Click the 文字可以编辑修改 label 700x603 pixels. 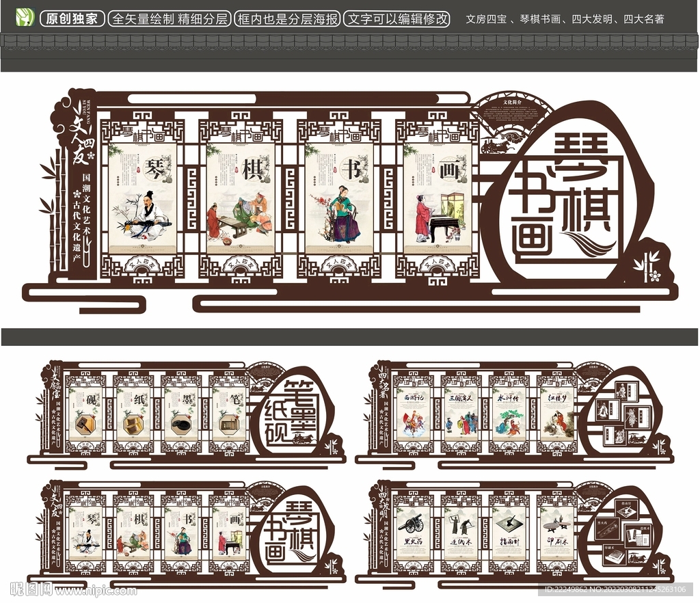tap(397, 18)
